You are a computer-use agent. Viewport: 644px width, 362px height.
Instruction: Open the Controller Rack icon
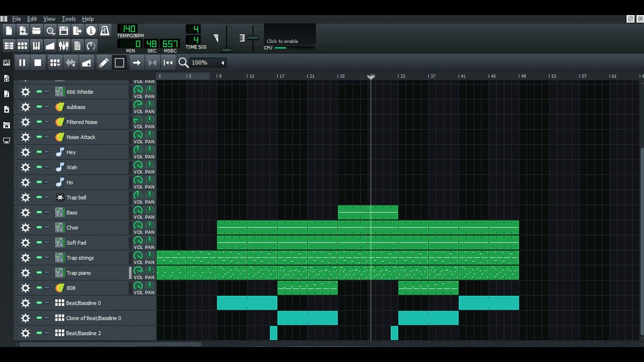91,46
